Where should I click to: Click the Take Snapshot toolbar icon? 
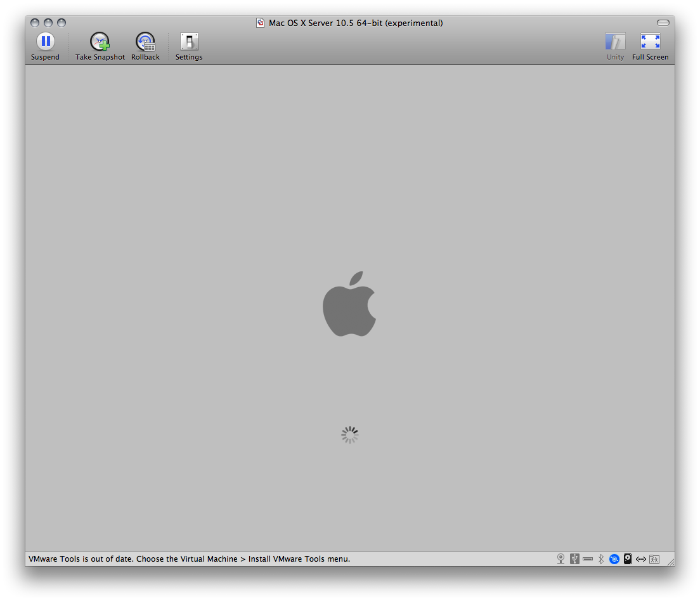click(x=100, y=42)
